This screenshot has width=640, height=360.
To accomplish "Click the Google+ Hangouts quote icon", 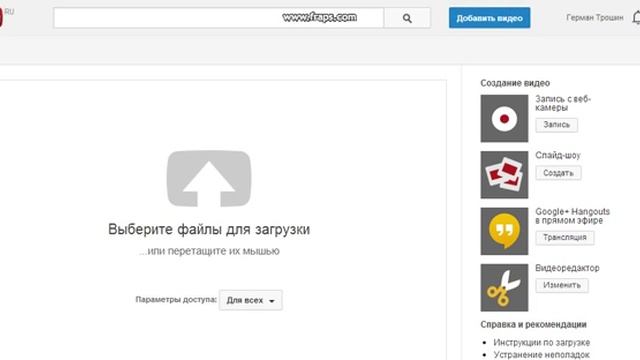I will (504, 231).
